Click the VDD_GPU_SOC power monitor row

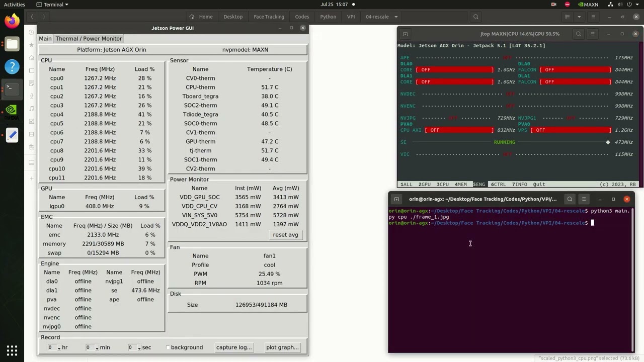[x=237, y=197]
